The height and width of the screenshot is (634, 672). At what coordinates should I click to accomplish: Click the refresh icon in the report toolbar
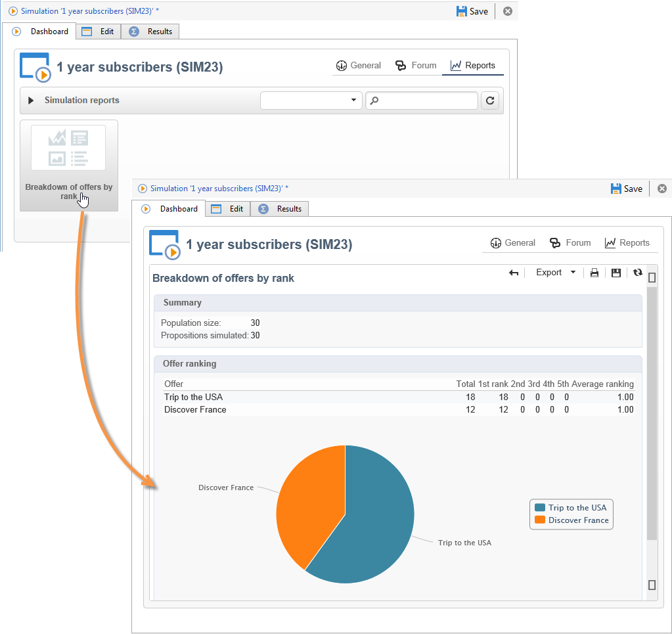coord(638,272)
